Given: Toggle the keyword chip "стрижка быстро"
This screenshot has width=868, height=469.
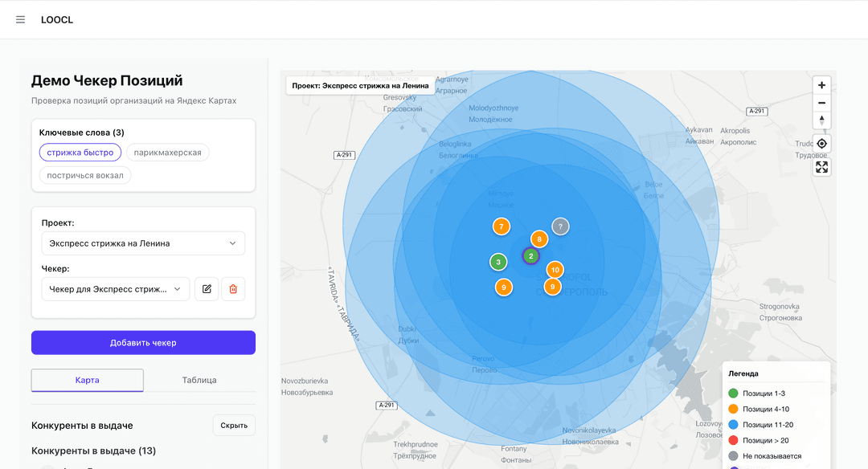Looking at the screenshot, I should 80,153.
